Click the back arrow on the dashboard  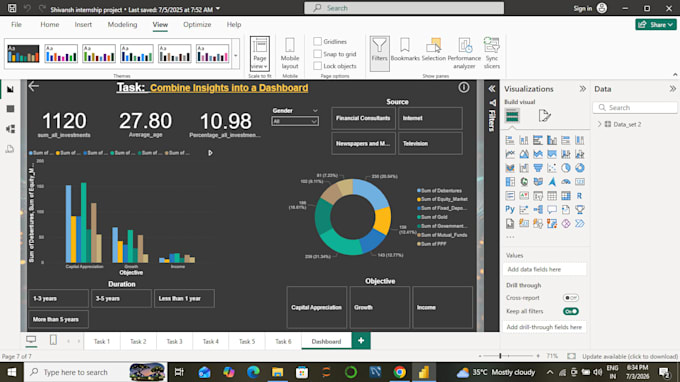[34, 87]
